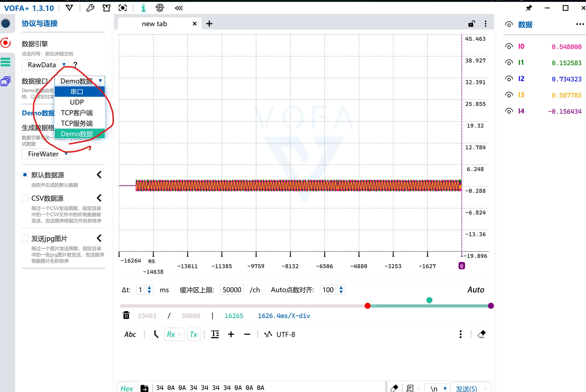Viewport: 586px width, 392px height.
Task: Select 串口 from the interface list
Action: (x=80, y=92)
